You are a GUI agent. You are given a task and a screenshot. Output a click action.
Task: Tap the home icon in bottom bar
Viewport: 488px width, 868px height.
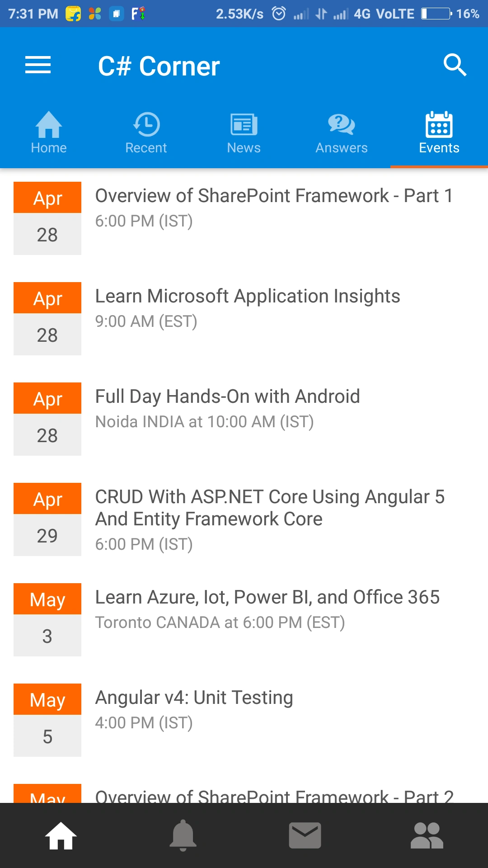61,835
